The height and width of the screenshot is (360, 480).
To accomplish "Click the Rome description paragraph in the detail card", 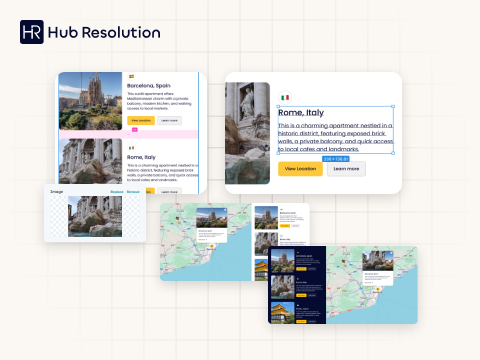I will (336, 137).
